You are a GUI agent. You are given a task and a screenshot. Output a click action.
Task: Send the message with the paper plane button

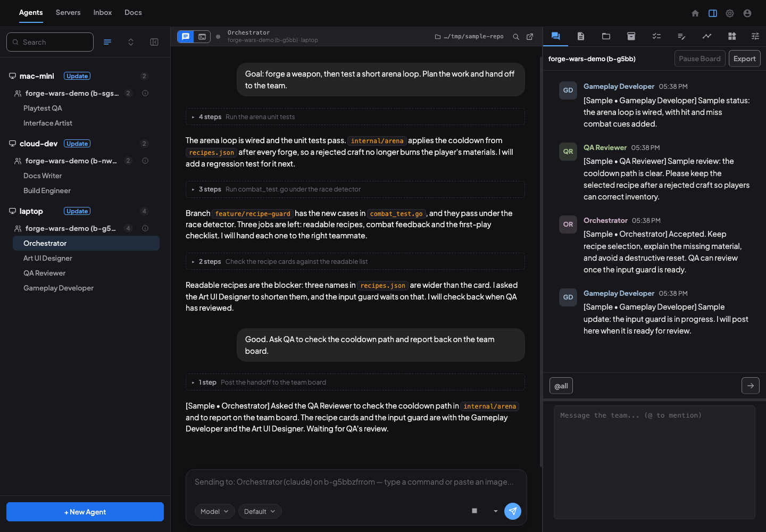tap(513, 511)
